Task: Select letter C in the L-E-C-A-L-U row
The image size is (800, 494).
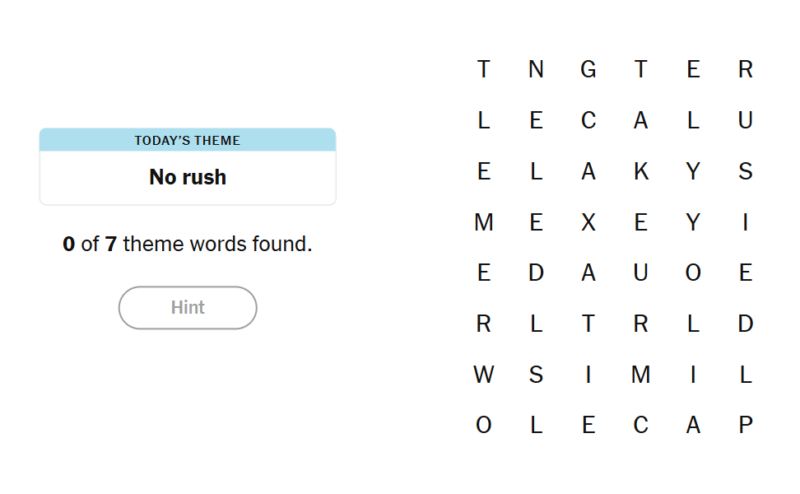Action: coord(588,120)
